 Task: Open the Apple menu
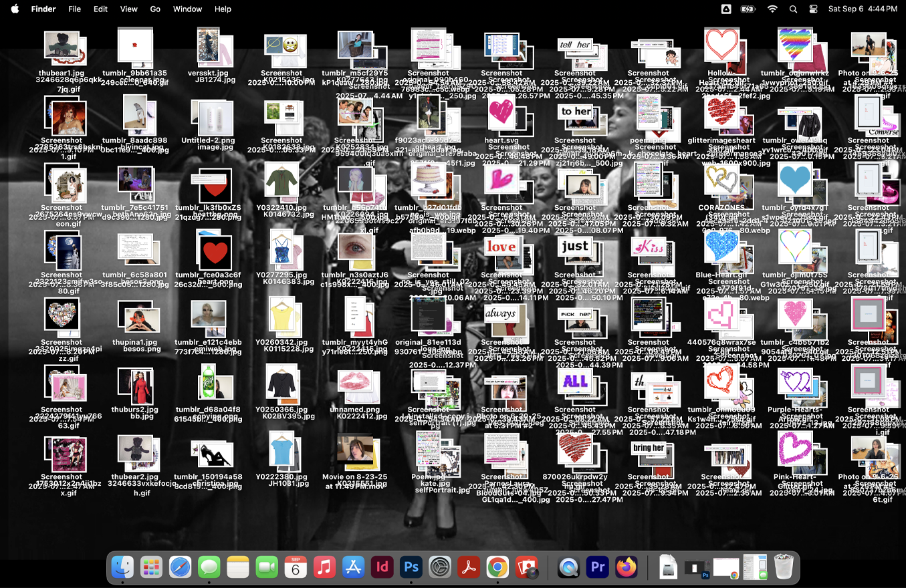pos(15,9)
